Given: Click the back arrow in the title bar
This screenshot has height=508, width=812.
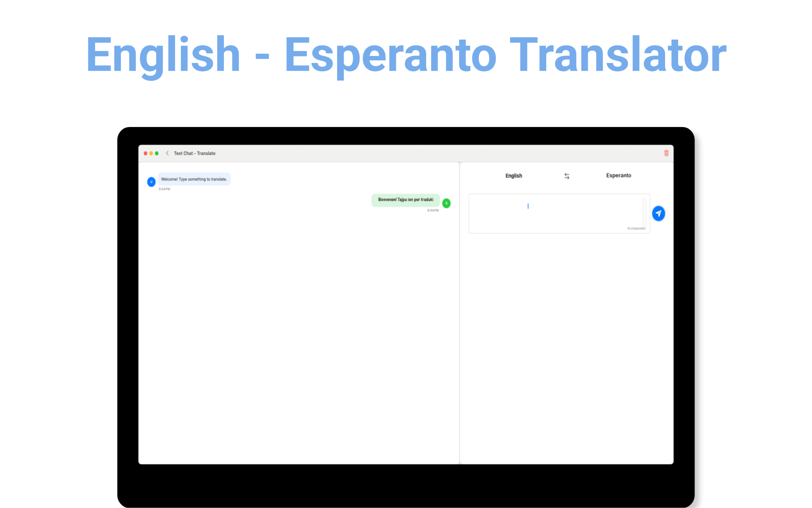Looking at the screenshot, I should [x=167, y=153].
